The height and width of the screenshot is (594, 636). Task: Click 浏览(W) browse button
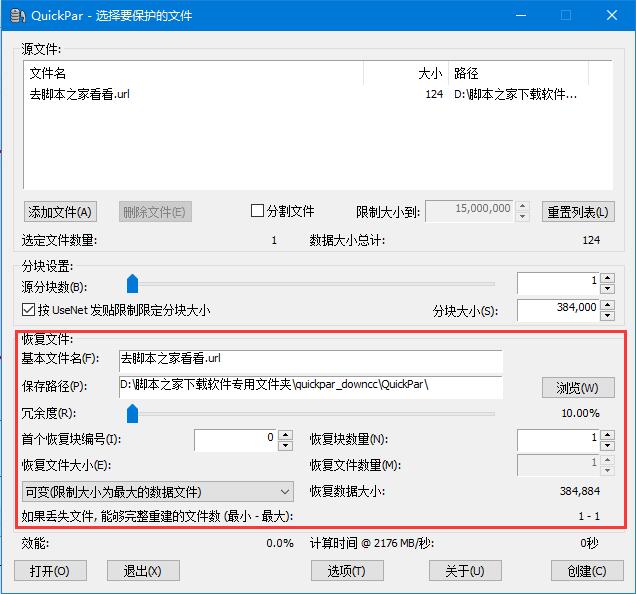pos(578,388)
